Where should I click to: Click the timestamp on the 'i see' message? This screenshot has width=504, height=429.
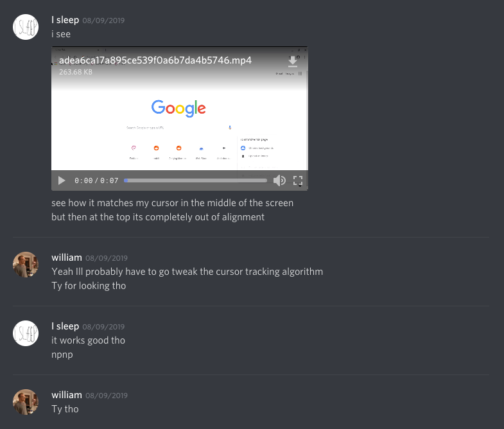click(x=103, y=21)
